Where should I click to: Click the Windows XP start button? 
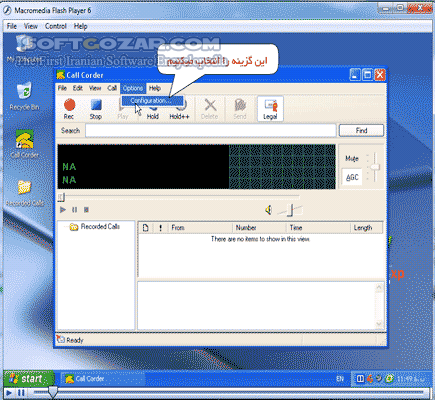click(28, 379)
